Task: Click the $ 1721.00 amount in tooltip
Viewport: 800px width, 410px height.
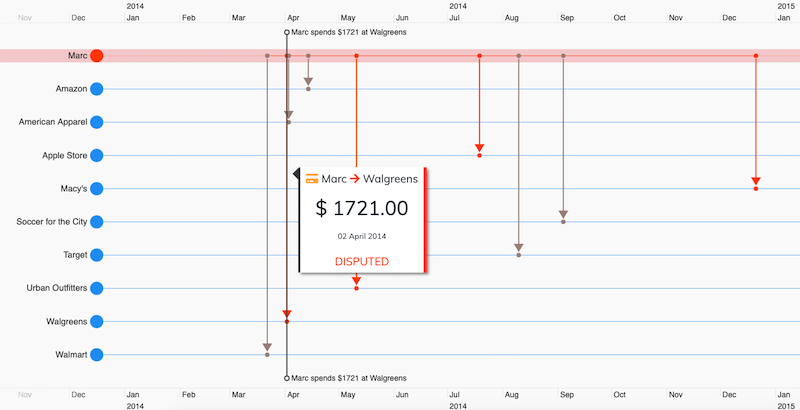Action: (x=362, y=208)
